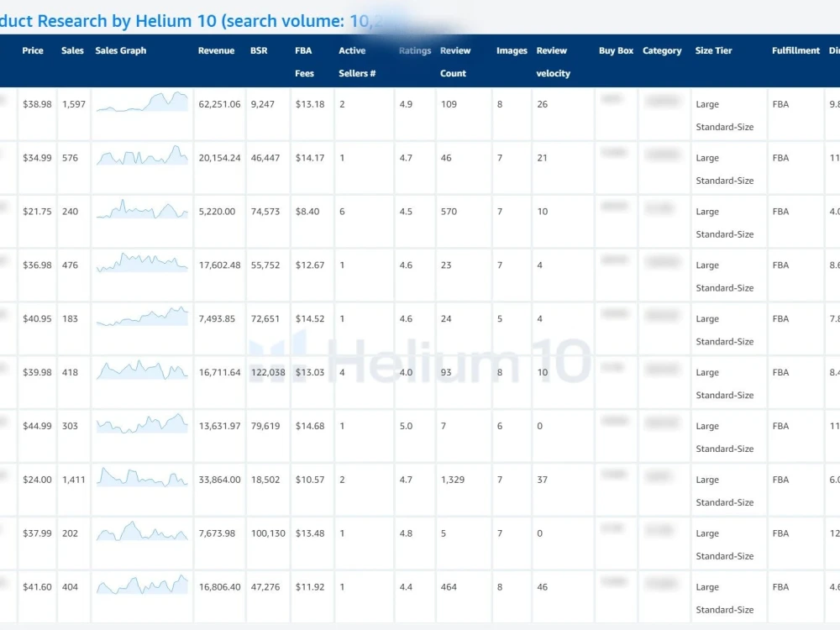Click review count 109
This screenshot has width=840, height=630.
449,104
